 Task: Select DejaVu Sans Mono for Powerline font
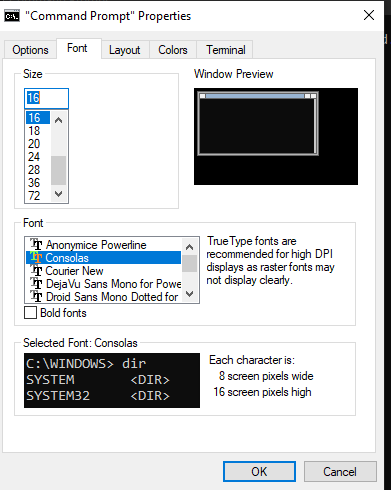[x=104, y=284]
